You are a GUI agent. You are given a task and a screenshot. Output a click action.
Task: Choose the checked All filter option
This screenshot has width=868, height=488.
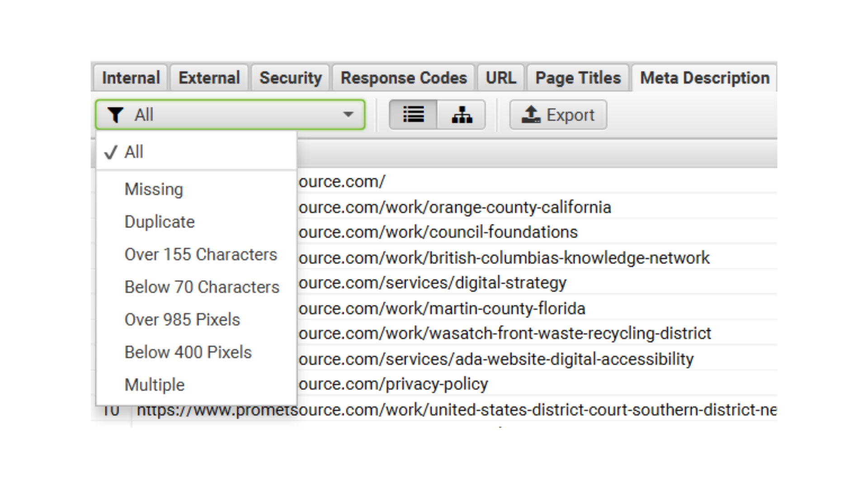tap(196, 152)
